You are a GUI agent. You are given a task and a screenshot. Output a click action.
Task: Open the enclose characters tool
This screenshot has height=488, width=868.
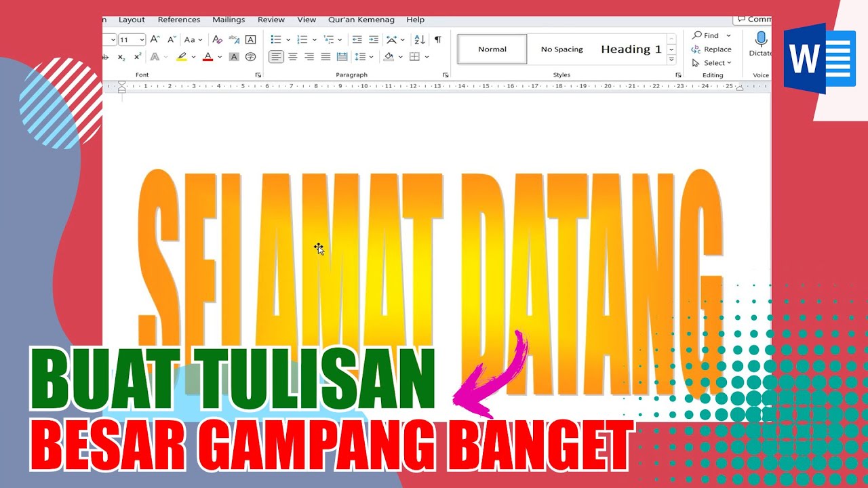(x=250, y=57)
